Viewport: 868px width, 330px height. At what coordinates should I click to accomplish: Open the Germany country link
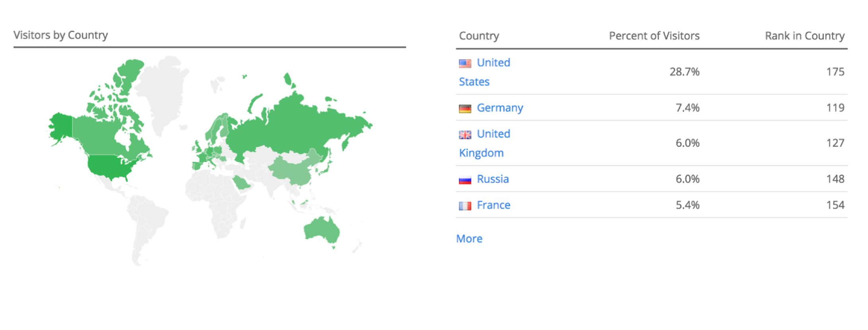(x=500, y=108)
